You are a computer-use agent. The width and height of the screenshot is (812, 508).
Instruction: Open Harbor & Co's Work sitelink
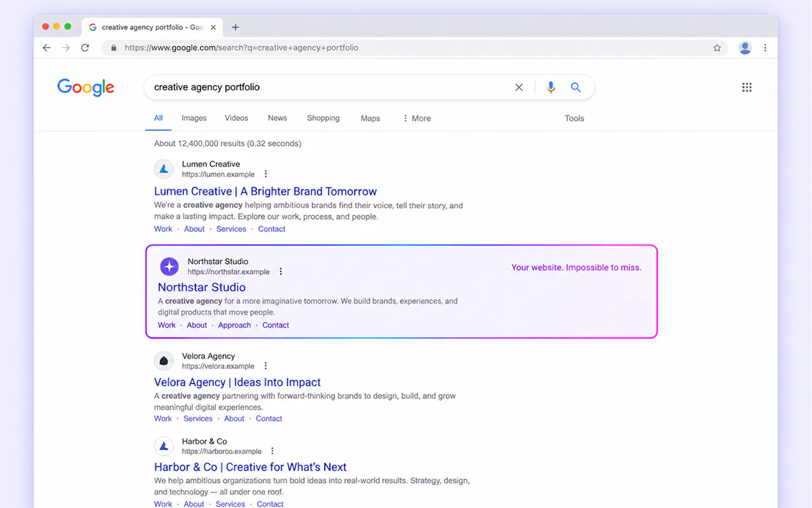click(x=163, y=504)
